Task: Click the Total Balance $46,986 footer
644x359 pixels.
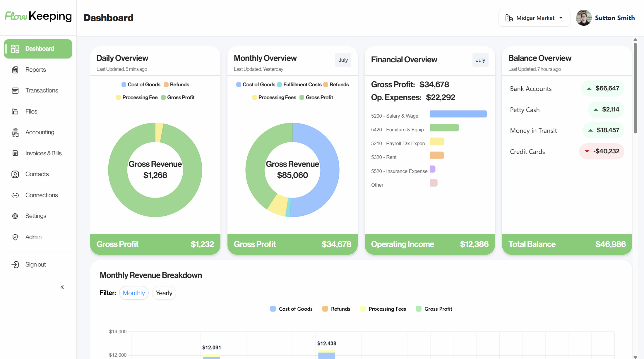Action: click(x=567, y=244)
